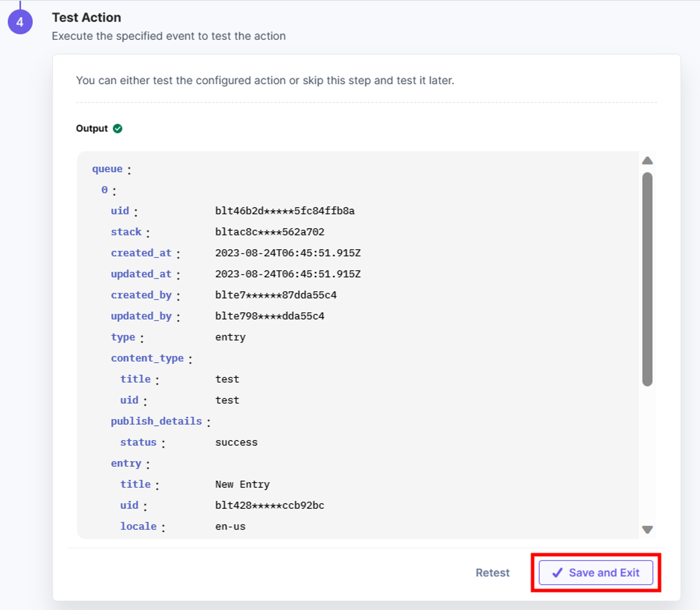Viewport: 700px width, 610px height.
Task: Click the type value 'entry'
Action: click(x=230, y=337)
